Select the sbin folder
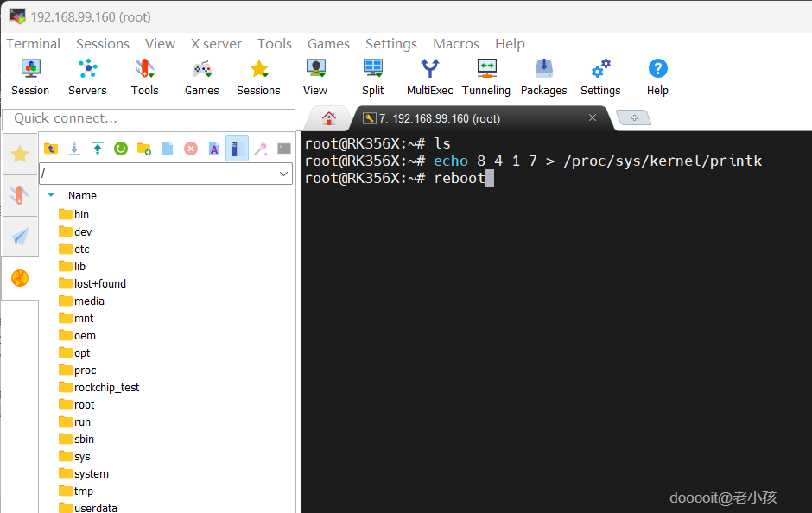This screenshot has height=513, width=812. tap(76, 439)
